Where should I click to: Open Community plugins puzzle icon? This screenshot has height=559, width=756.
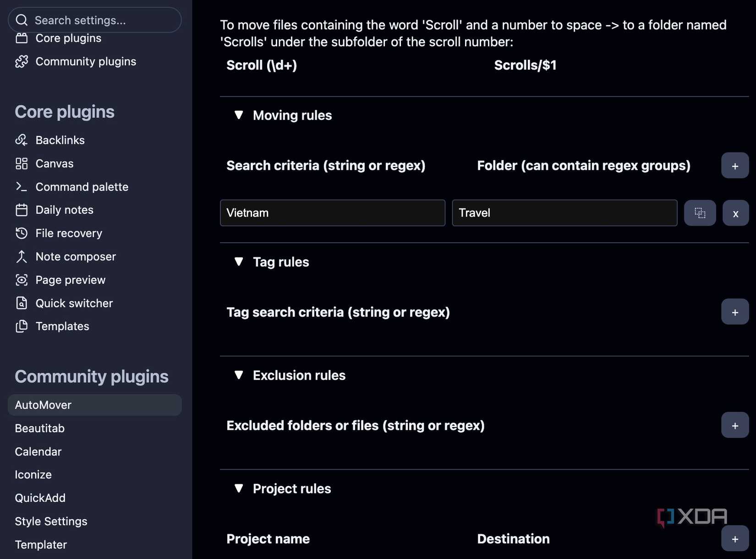[22, 61]
